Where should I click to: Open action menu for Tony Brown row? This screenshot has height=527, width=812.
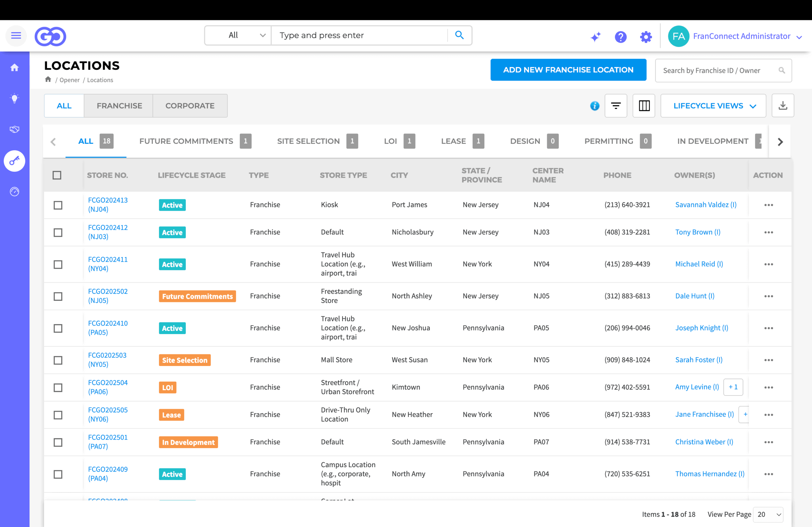[769, 232]
